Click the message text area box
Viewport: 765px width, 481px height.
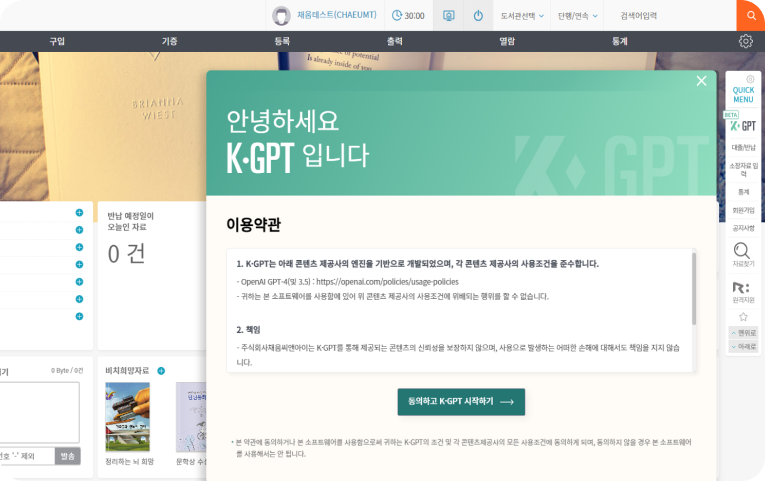click(x=39, y=413)
